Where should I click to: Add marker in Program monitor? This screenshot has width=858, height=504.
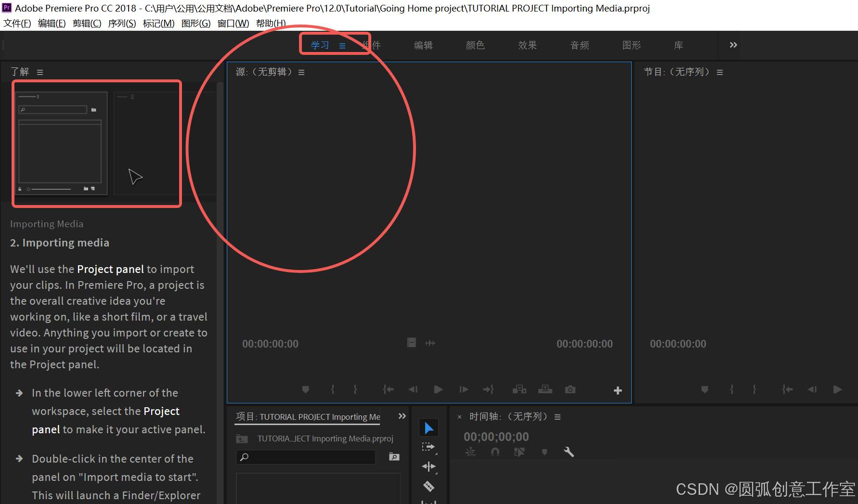704,389
